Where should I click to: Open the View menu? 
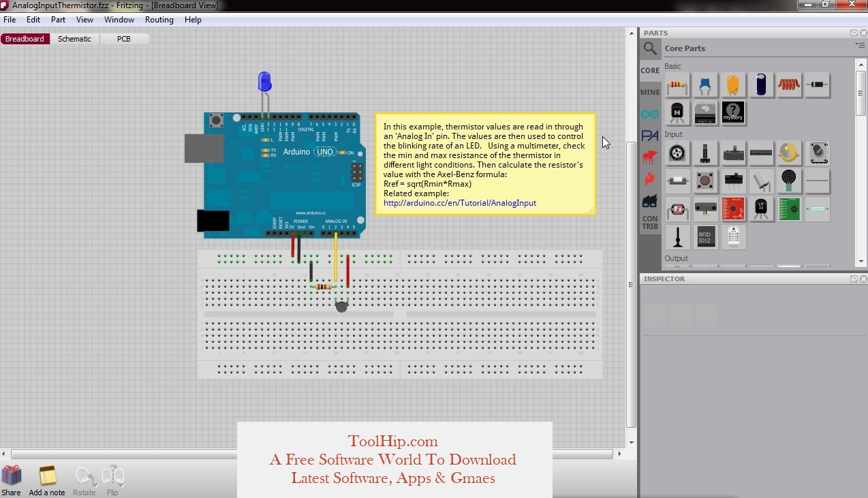click(84, 20)
